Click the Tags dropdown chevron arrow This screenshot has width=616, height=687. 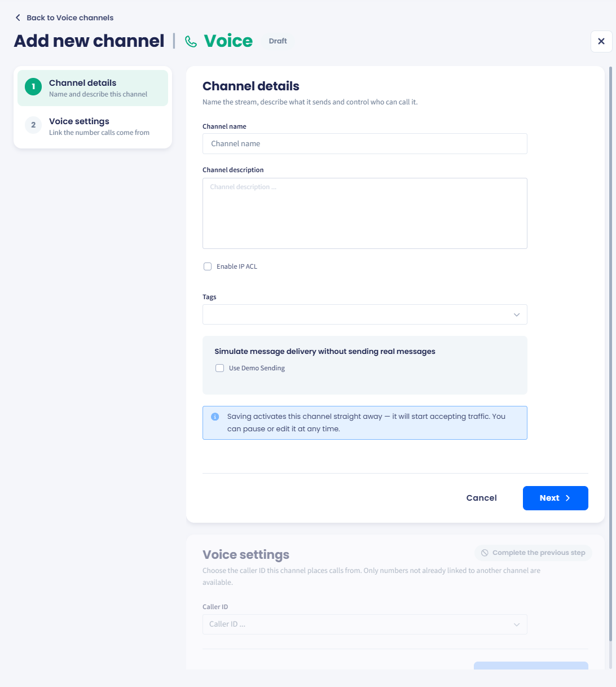517,314
